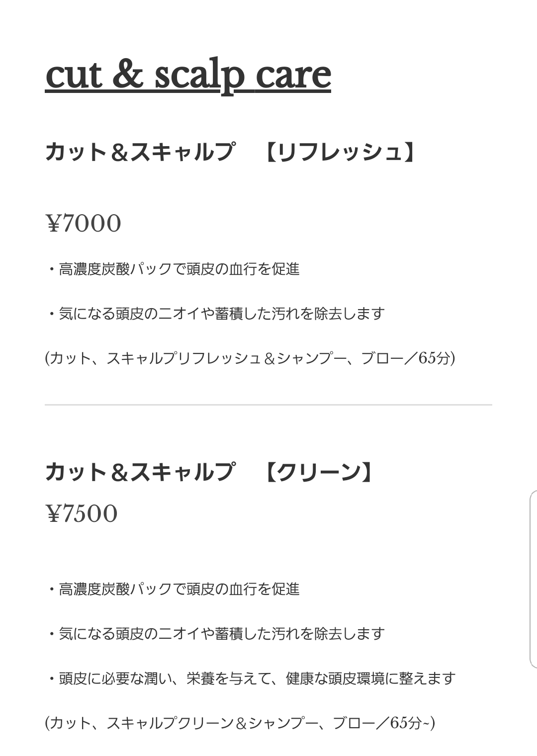Screen dimensions: 537x756
Task: Click the クリーン details line ending in 65分~)
Action: [x=240, y=723]
